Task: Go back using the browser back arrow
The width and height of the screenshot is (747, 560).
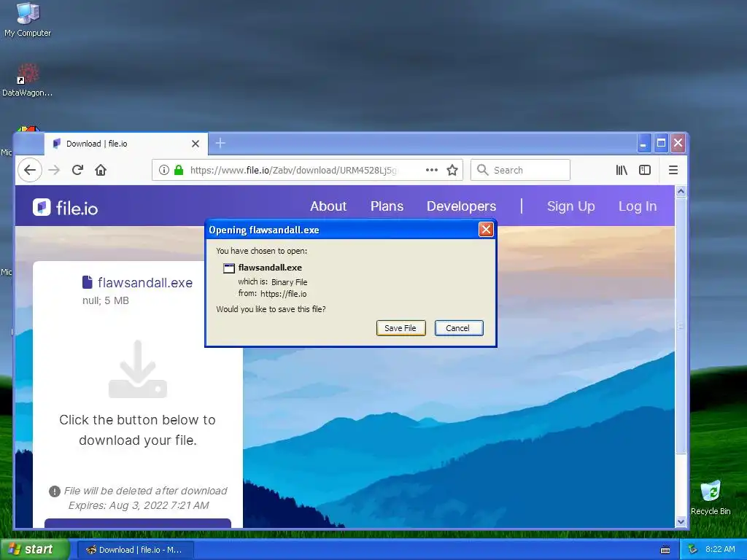Action: pos(30,170)
